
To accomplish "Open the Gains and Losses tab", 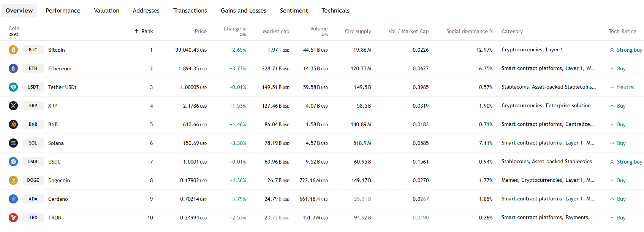I will point(244,11).
